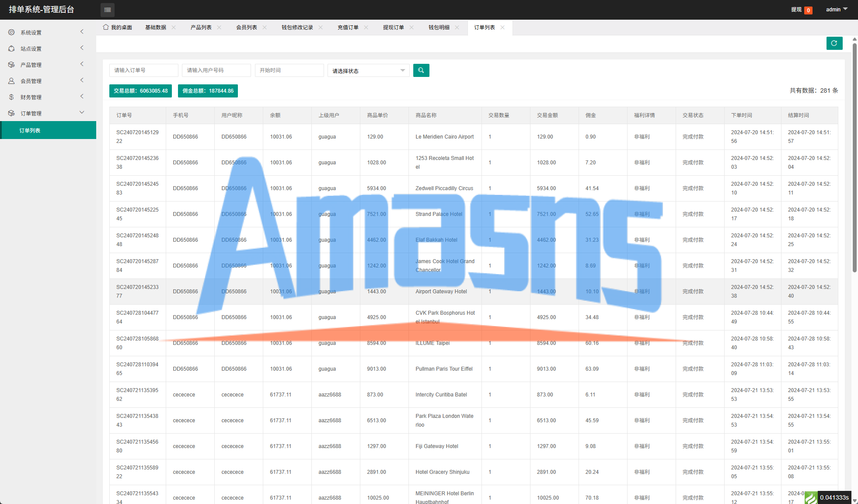Open the 请选择状态 dropdown
The width and height of the screenshot is (858, 504).
(x=368, y=70)
